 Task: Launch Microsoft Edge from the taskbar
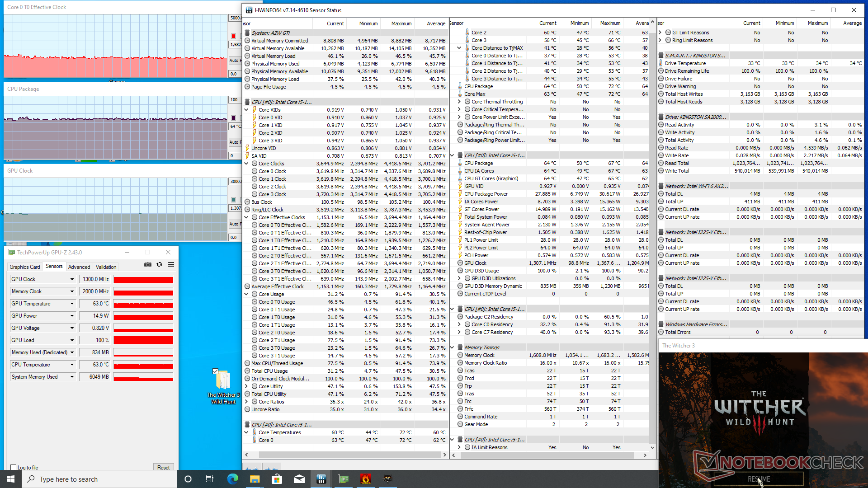232,479
